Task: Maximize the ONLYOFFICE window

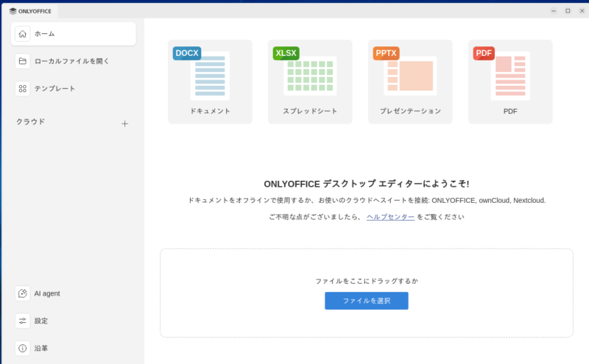Action: click(568, 10)
